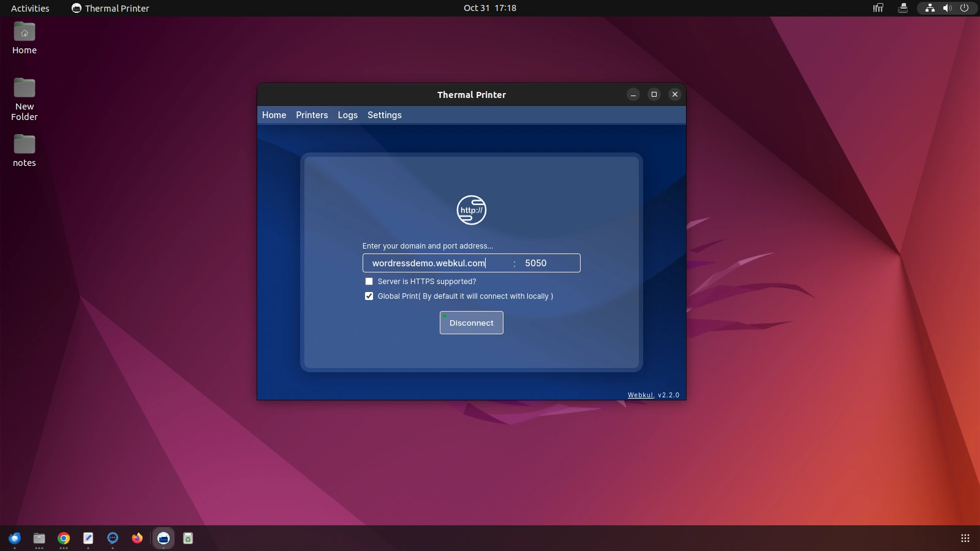Open Firefox from the dock

pos(137,538)
